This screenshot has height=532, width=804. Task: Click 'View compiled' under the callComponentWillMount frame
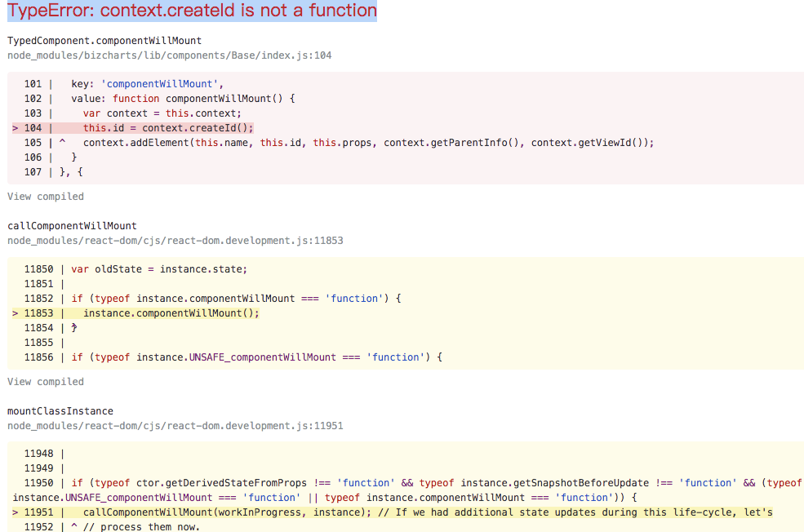click(x=45, y=382)
